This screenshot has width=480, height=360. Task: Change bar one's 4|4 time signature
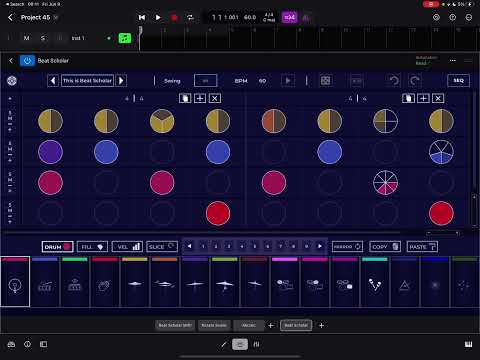(134, 98)
